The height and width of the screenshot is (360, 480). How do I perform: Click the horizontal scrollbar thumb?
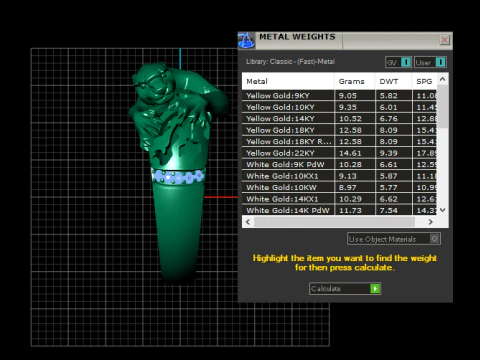(x=334, y=222)
